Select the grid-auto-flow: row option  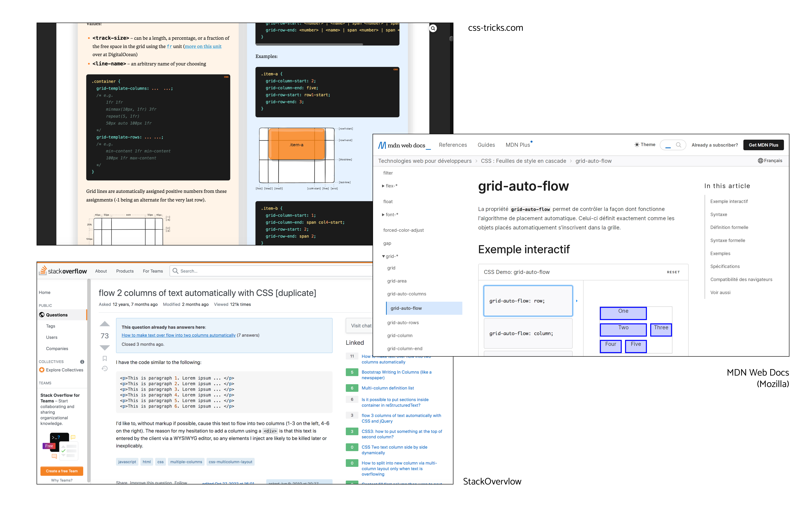528,301
